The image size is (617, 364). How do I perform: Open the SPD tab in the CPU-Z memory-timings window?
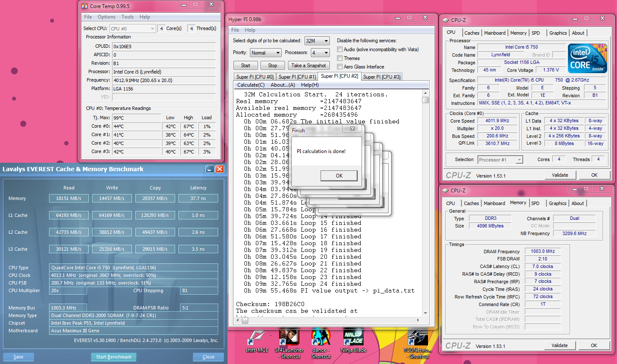pos(535,203)
